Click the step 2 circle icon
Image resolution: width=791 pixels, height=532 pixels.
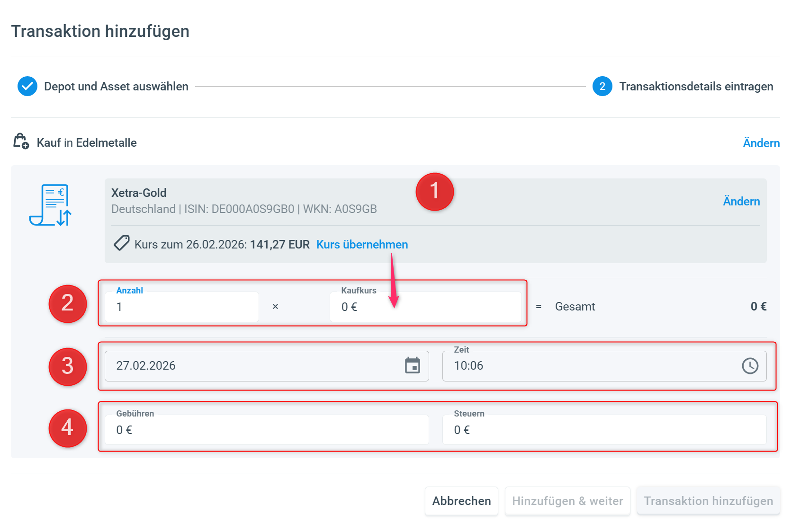[602, 86]
